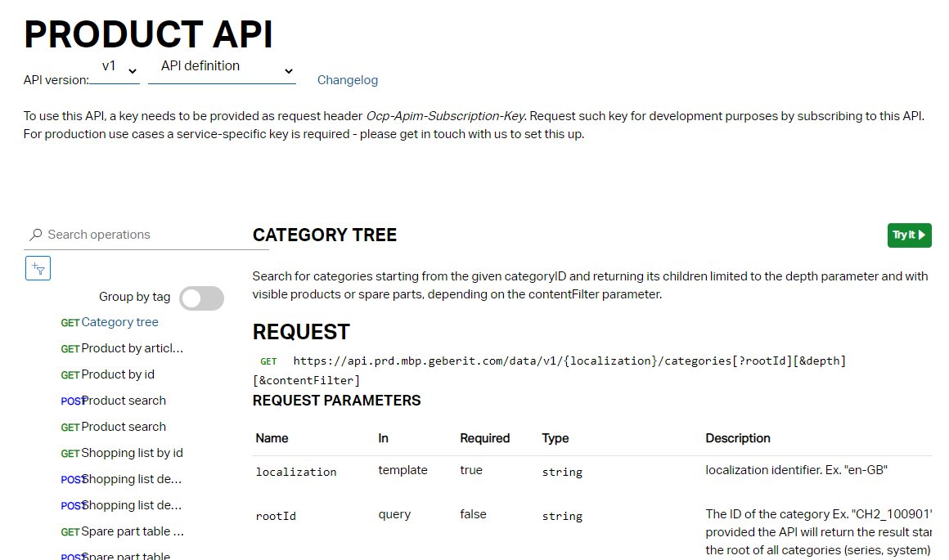This screenshot has width=949, height=560.
Task: Toggle the Group by tag switch
Action: (201, 298)
